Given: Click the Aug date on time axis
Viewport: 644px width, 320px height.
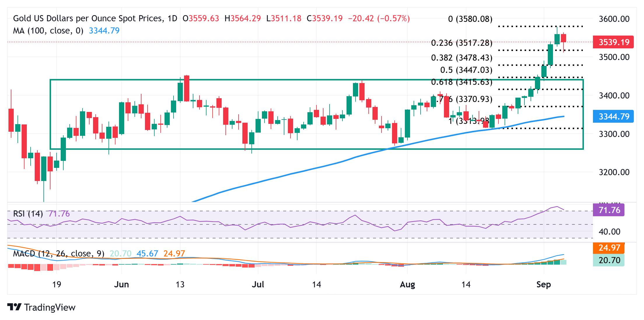Looking at the screenshot, I should [407, 284].
